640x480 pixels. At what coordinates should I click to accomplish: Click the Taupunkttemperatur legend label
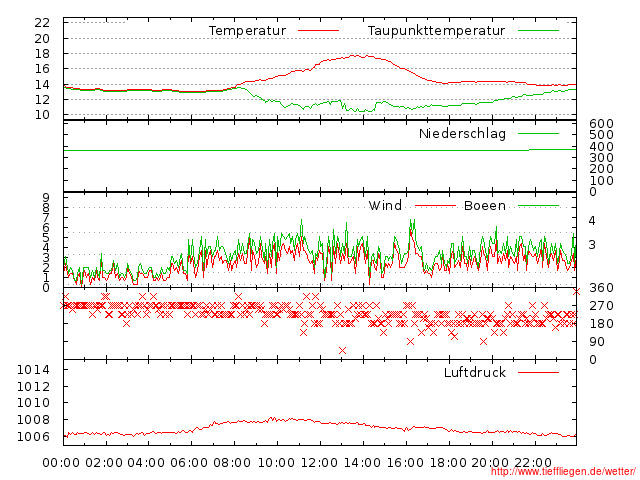tap(436, 31)
